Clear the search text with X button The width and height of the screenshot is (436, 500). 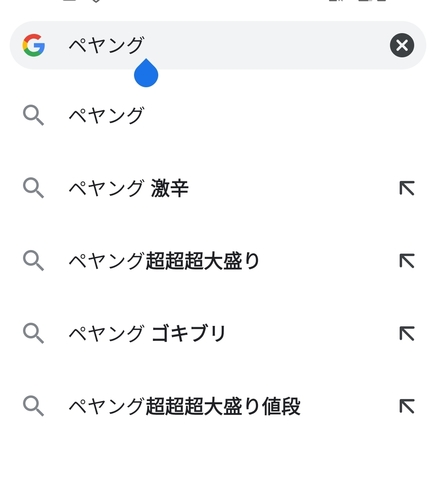402,45
